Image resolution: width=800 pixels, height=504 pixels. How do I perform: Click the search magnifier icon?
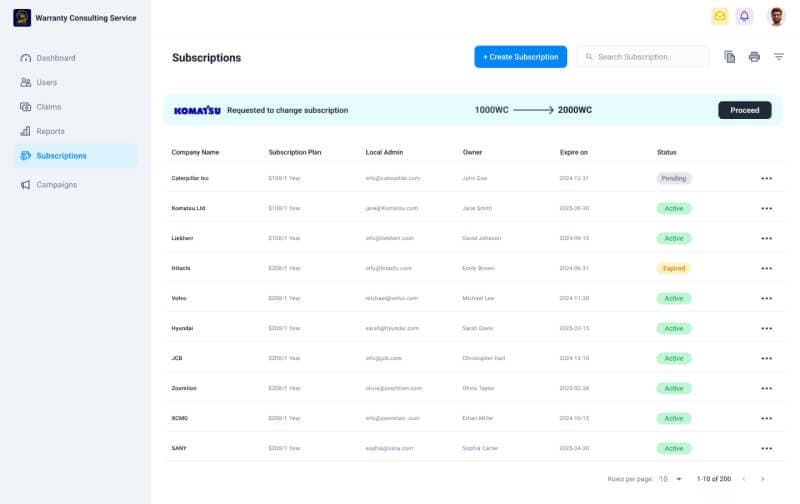coord(589,57)
